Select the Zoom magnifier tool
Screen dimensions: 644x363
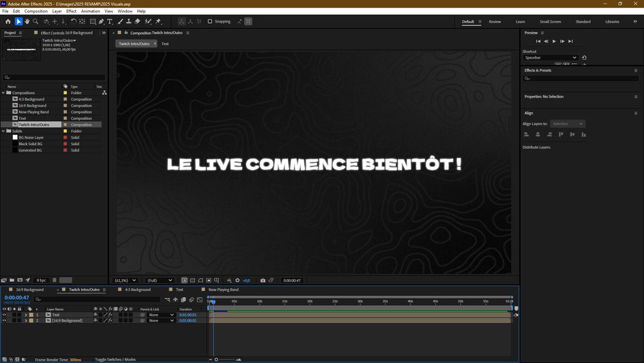click(35, 21)
